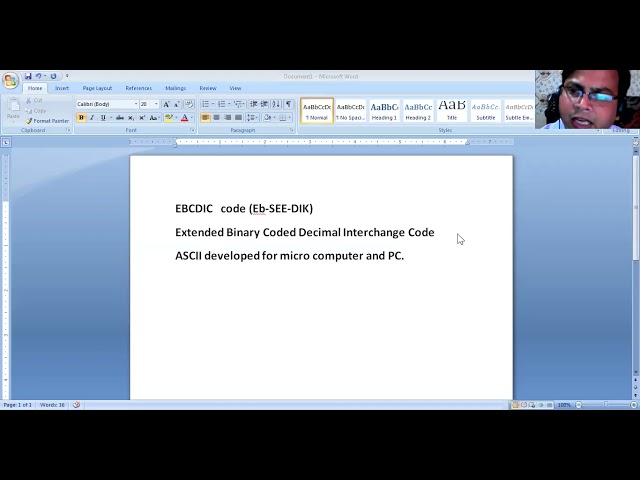Undo the last action

(x=38, y=76)
